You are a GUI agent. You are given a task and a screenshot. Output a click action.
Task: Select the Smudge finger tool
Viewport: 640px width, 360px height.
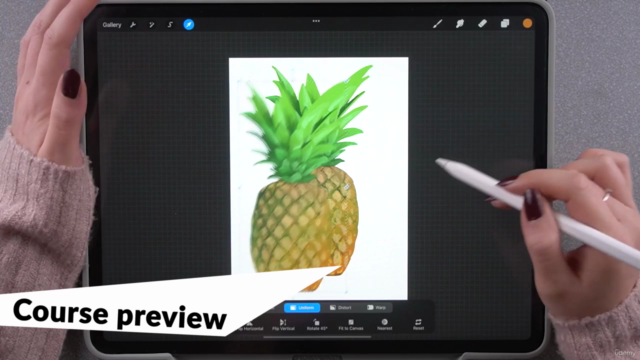pos(460,24)
